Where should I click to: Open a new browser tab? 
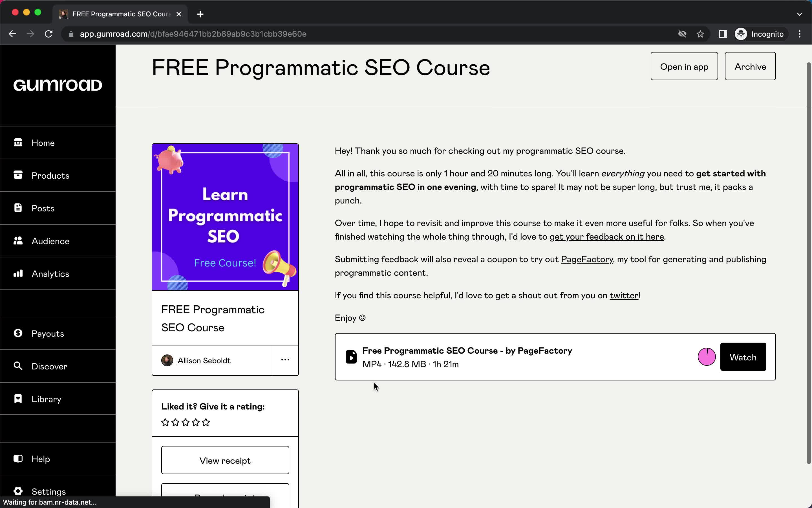pyautogui.click(x=200, y=14)
